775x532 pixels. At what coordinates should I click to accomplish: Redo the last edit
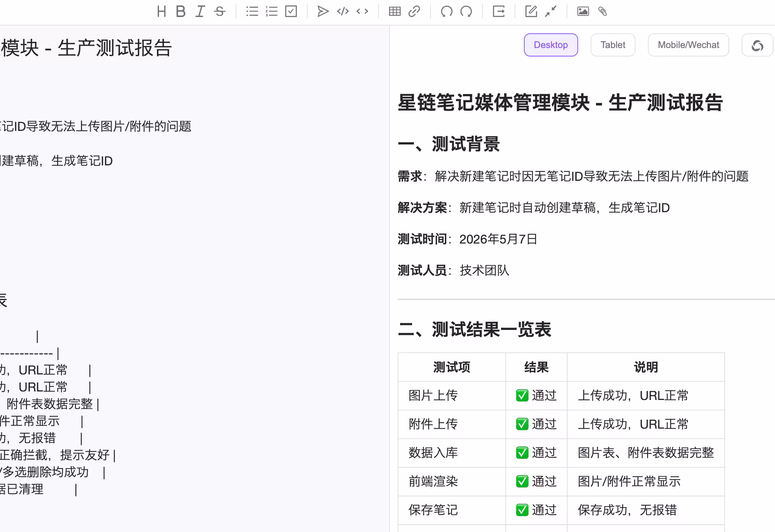pos(466,12)
